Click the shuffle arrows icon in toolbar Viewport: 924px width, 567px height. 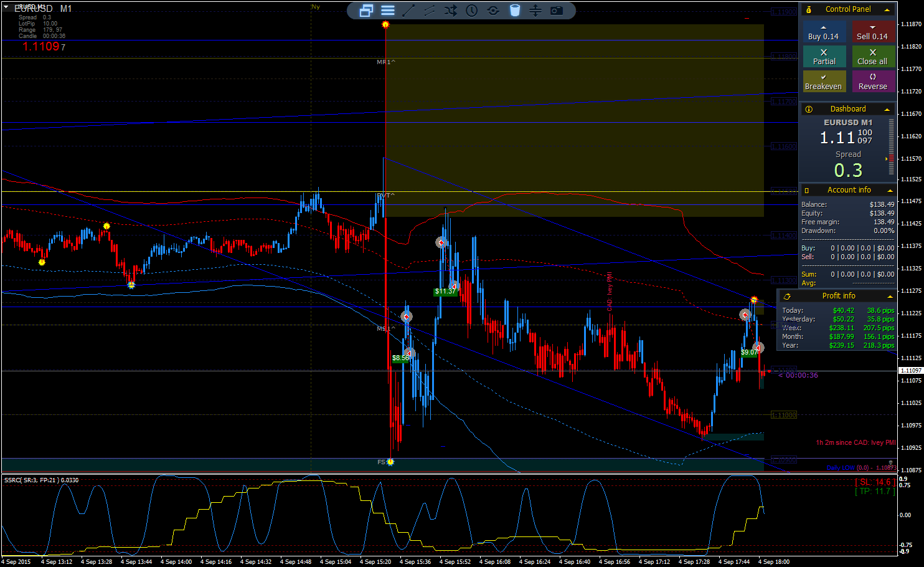(x=451, y=11)
